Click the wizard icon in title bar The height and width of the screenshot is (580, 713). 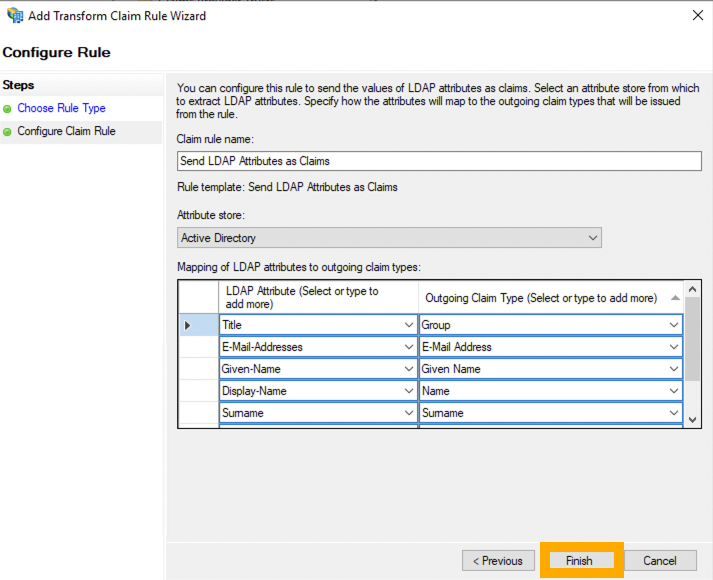pos(15,15)
